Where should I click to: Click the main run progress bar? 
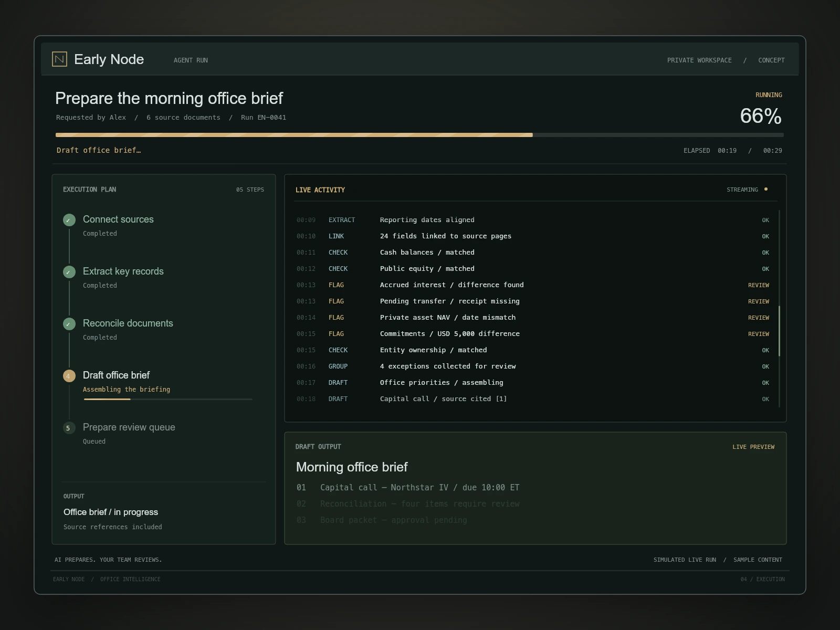(419, 135)
